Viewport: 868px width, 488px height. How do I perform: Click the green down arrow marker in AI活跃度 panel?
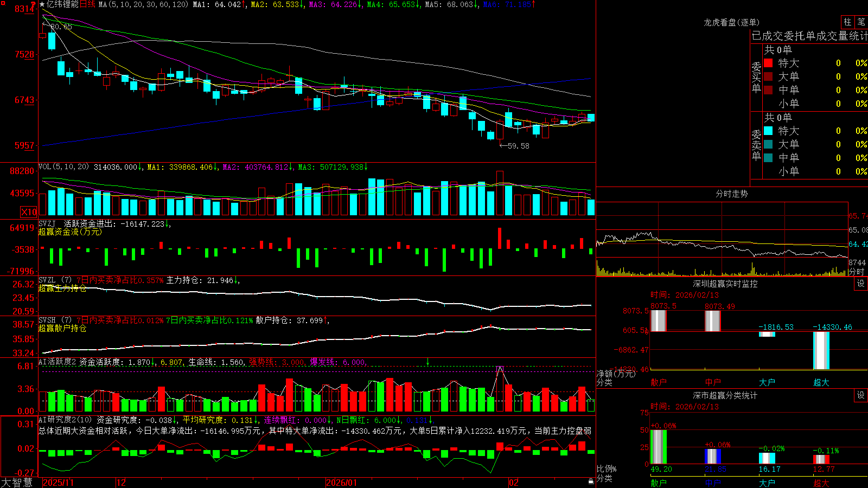[428, 362]
